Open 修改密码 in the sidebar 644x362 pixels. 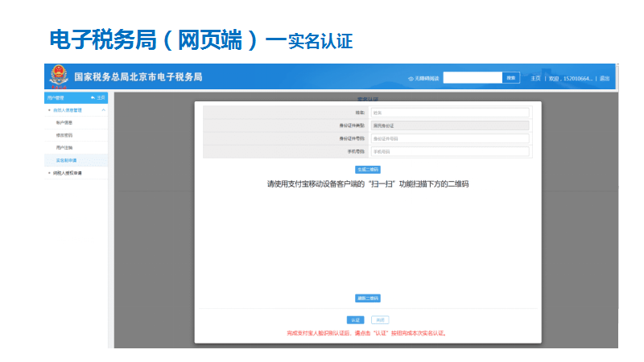pos(64,135)
